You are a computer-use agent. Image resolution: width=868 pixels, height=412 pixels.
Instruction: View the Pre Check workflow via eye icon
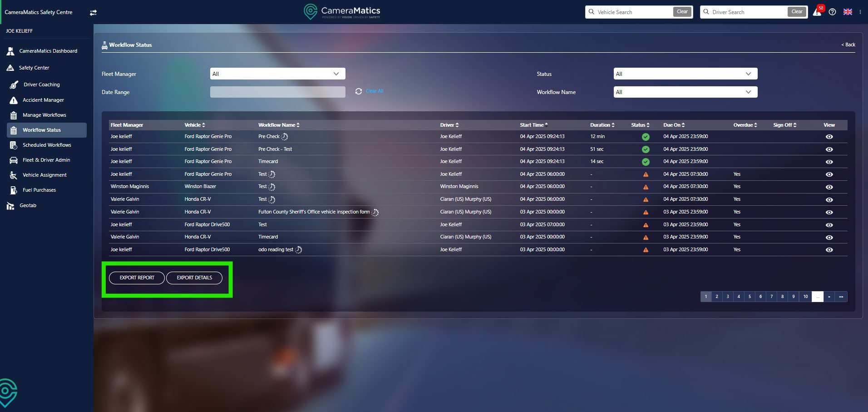(829, 137)
